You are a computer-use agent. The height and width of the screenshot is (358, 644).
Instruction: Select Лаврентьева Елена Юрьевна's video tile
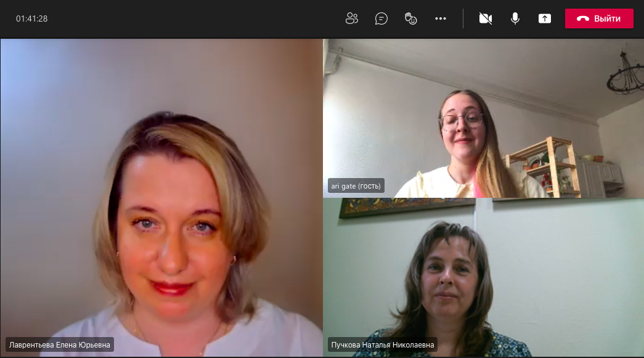pyautogui.click(x=161, y=197)
